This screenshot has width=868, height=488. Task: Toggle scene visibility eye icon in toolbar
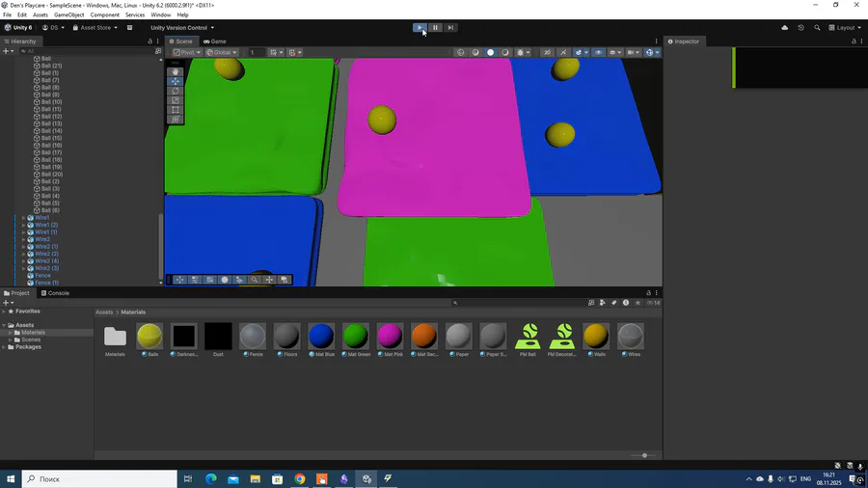coord(598,53)
